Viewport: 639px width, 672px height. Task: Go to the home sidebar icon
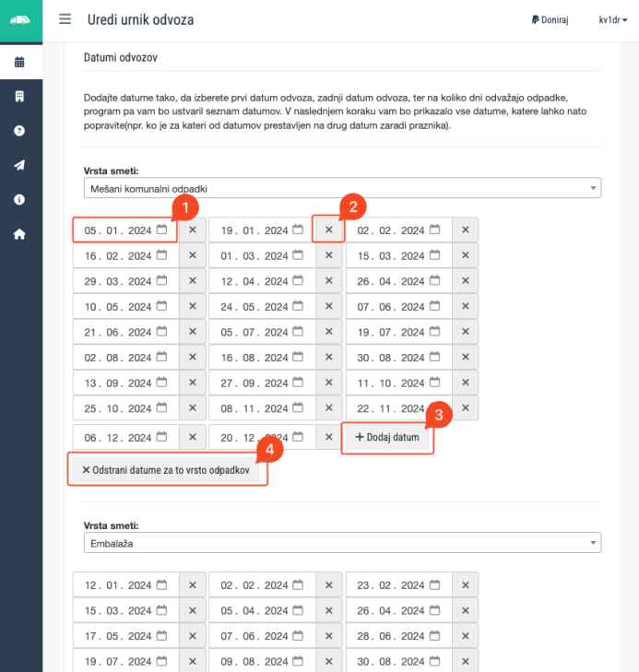coord(19,233)
